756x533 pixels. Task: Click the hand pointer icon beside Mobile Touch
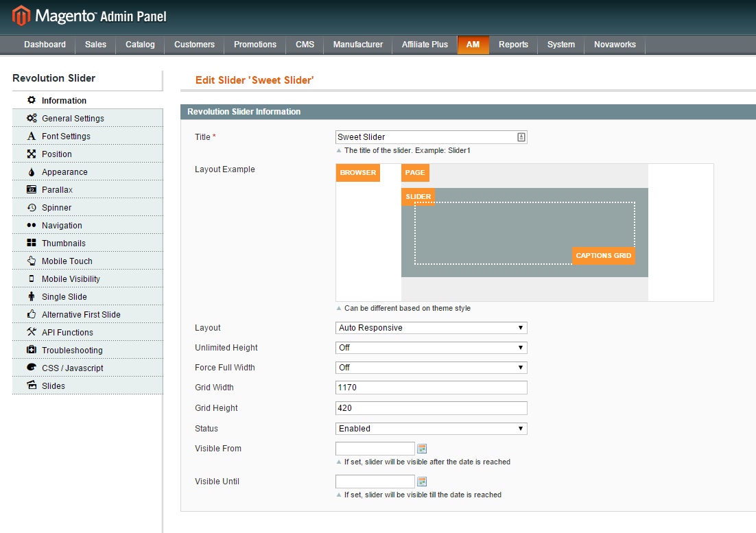32,261
